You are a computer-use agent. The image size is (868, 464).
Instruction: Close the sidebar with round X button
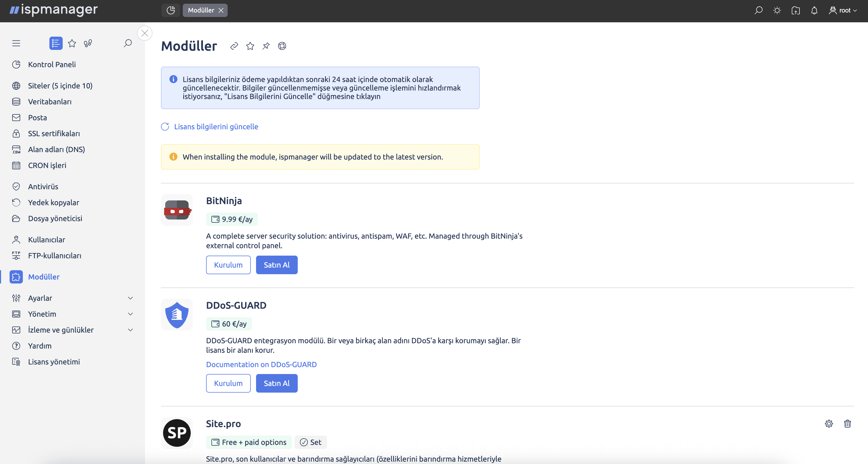145,33
